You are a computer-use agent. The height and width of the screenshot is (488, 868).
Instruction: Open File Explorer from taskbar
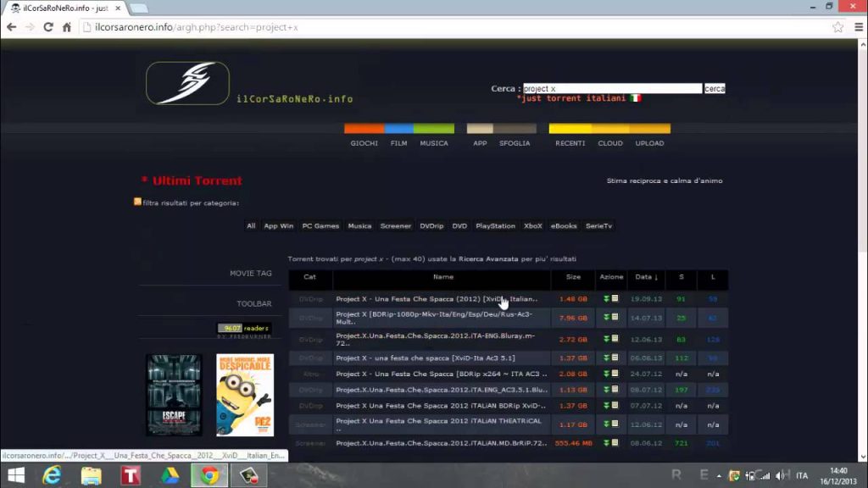[x=92, y=475]
